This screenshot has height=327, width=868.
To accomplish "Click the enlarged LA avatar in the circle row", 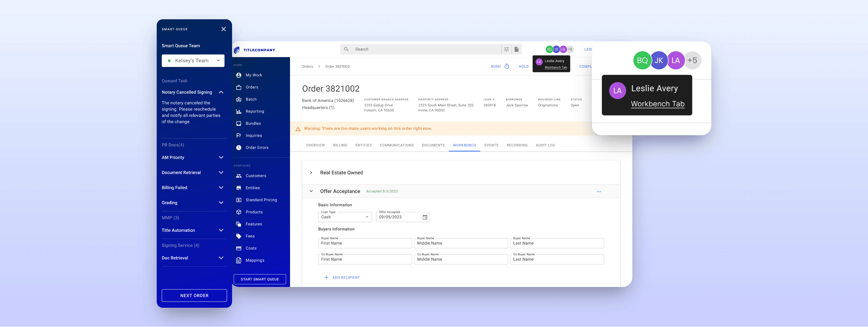I will point(676,60).
